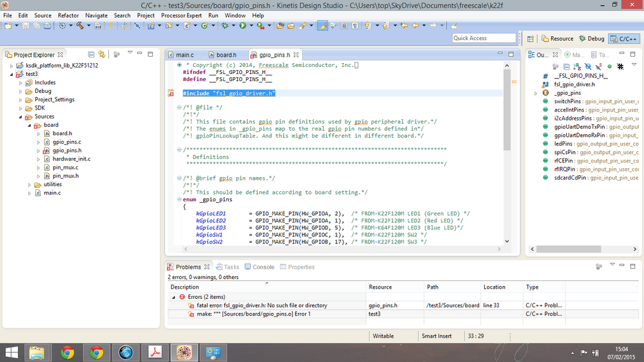Click the editor vertical scrollbar thumb

point(507,110)
